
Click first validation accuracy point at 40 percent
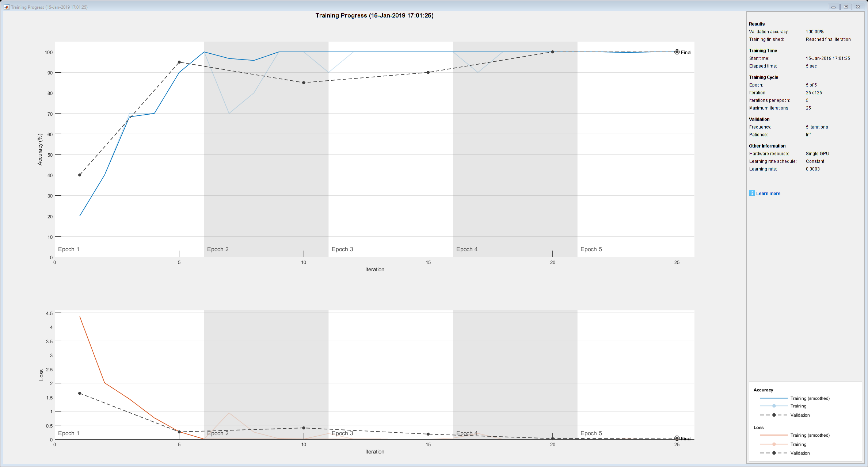(x=80, y=175)
